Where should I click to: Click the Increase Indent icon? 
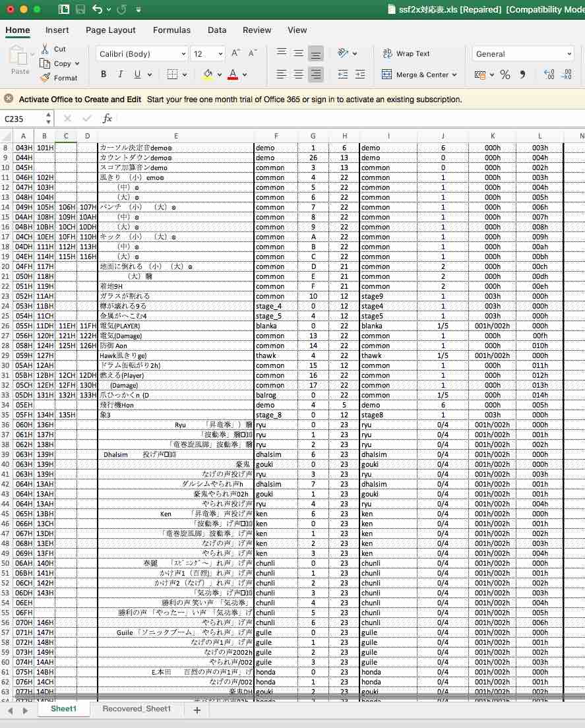point(360,75)
